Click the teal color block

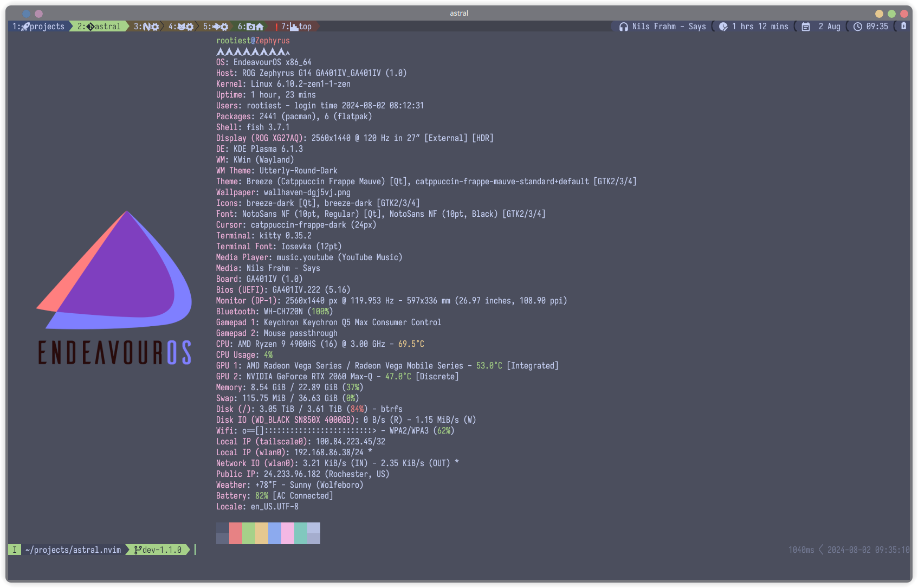[301, 533]
